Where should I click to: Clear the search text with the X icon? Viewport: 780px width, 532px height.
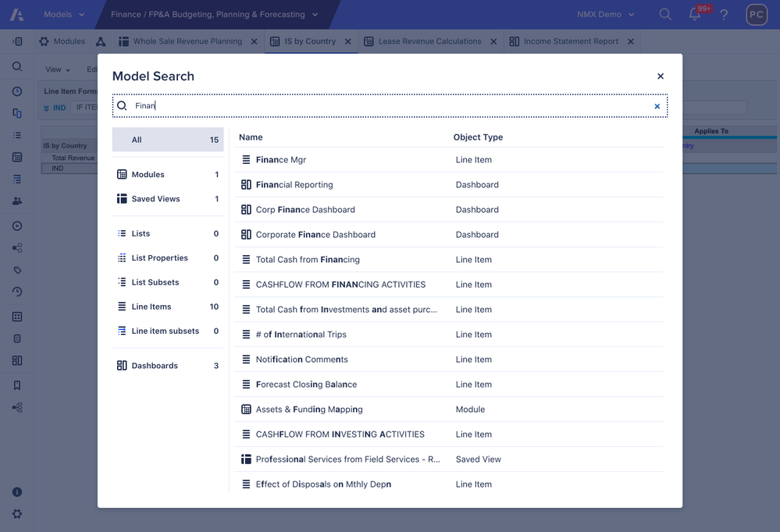click(x=657, y=106)
